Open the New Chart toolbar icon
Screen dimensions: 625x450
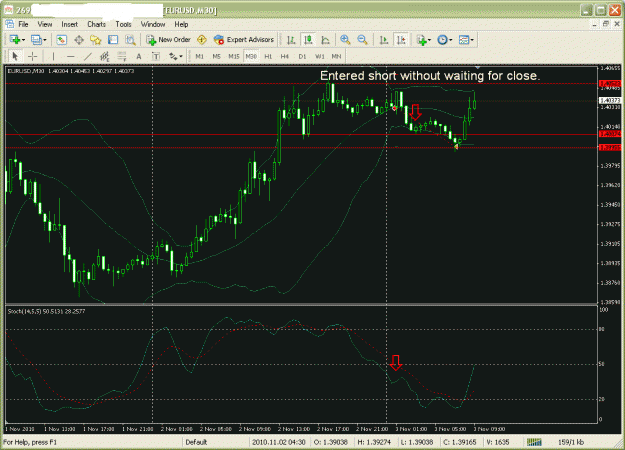point(15,39)
